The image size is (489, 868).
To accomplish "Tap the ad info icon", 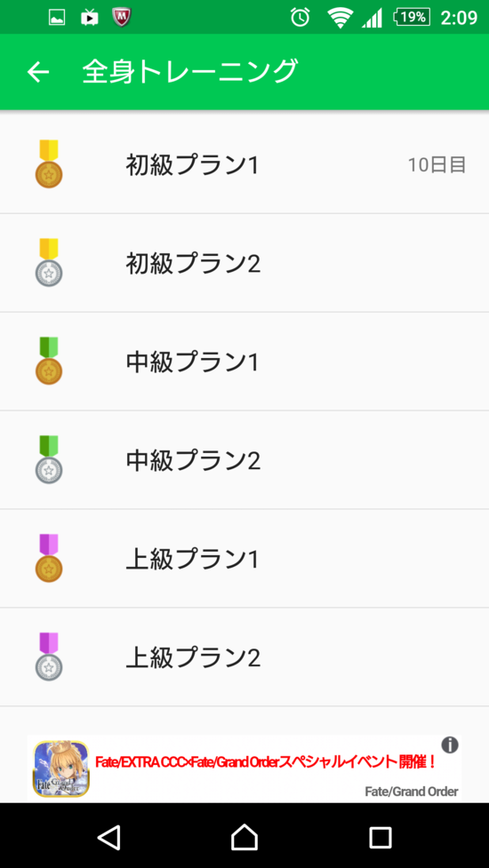I will [x=450, y=745].
